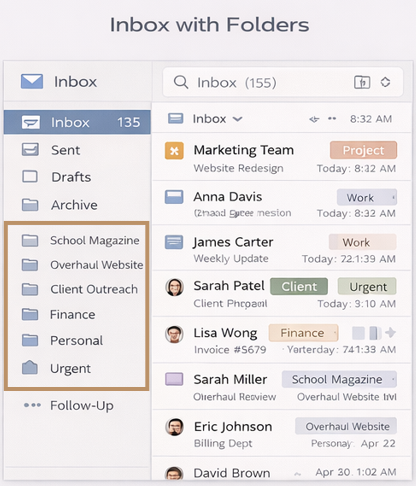Click the Inbox title in sidebar header
416x486 pixels.
[x=76, y=82]
